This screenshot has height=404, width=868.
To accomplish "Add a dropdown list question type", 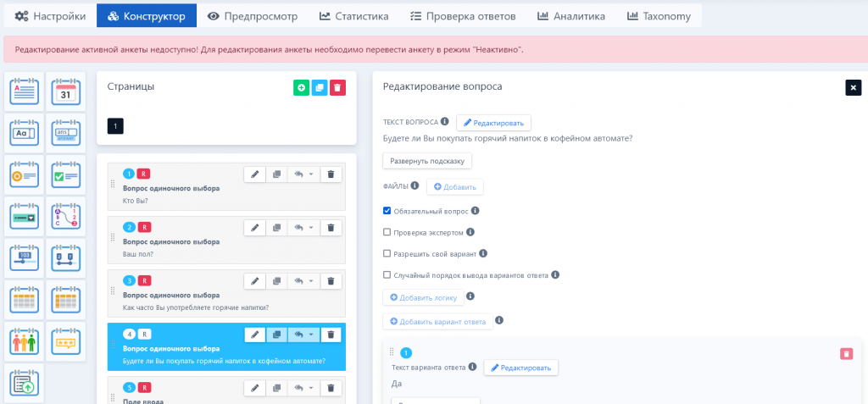I will [24, 216].
